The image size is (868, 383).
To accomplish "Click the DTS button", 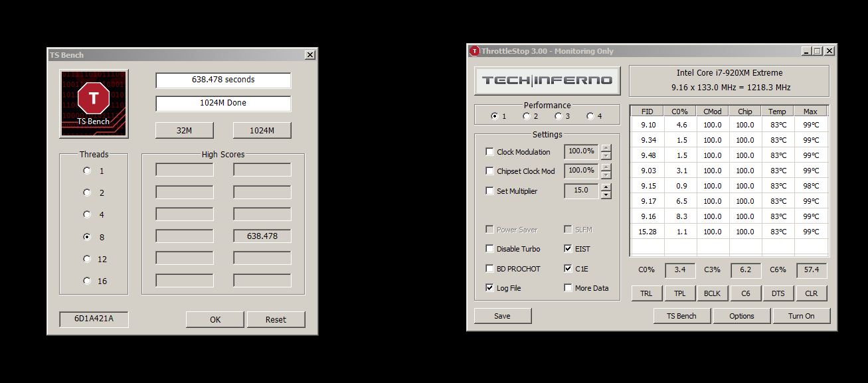I will 778,293.
